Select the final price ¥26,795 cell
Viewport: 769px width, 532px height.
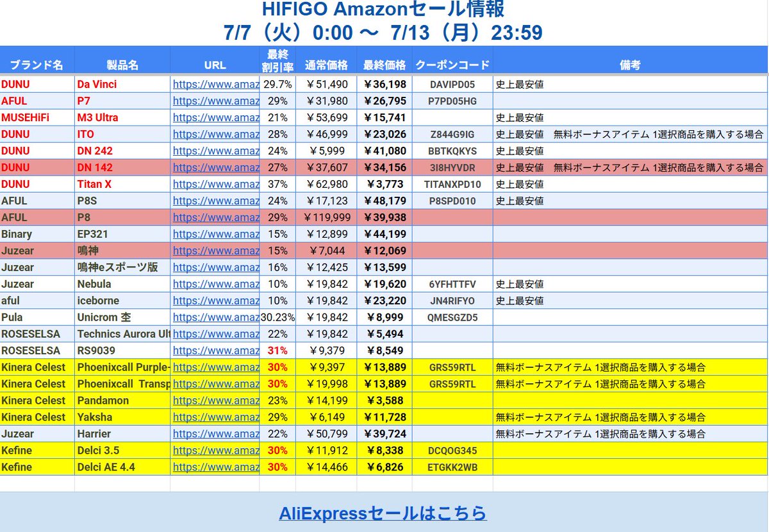pyautogui.click(x=384, y=101)
